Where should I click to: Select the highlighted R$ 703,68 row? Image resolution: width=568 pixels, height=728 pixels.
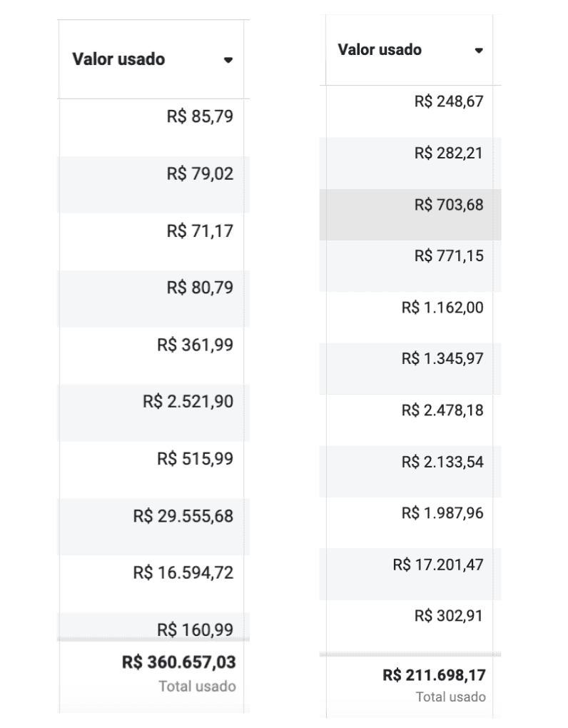410,215
